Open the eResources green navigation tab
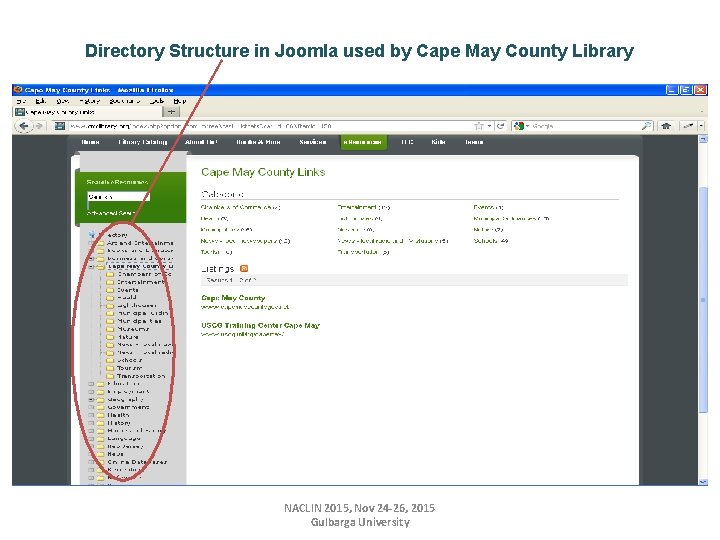The image size is (720, 540). 363,142
